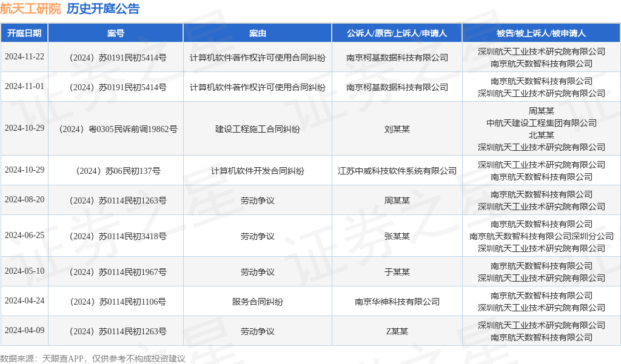Select case number 苏0114民初1106号
621x364 pixels.
pos(118,302)
